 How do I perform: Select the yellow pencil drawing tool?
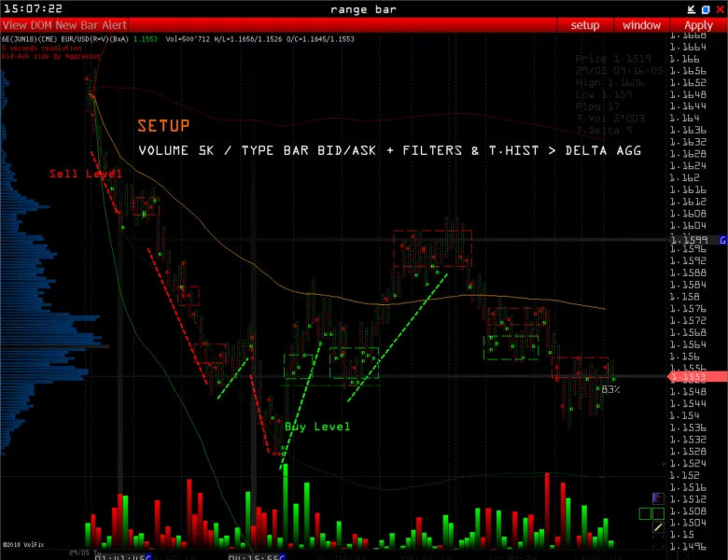tap(658, 527)
